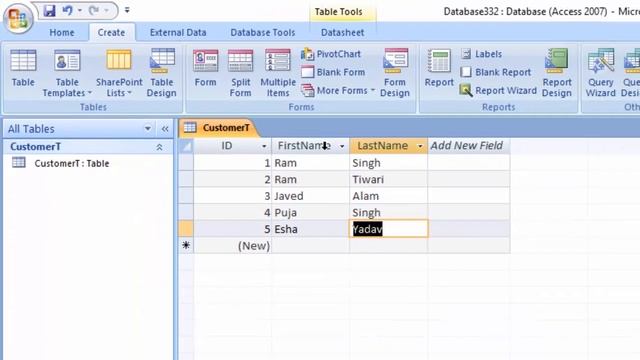This screenshot has width=640, height=360.
Task: Open the Database Tools tab
Action: coord(262,32)
